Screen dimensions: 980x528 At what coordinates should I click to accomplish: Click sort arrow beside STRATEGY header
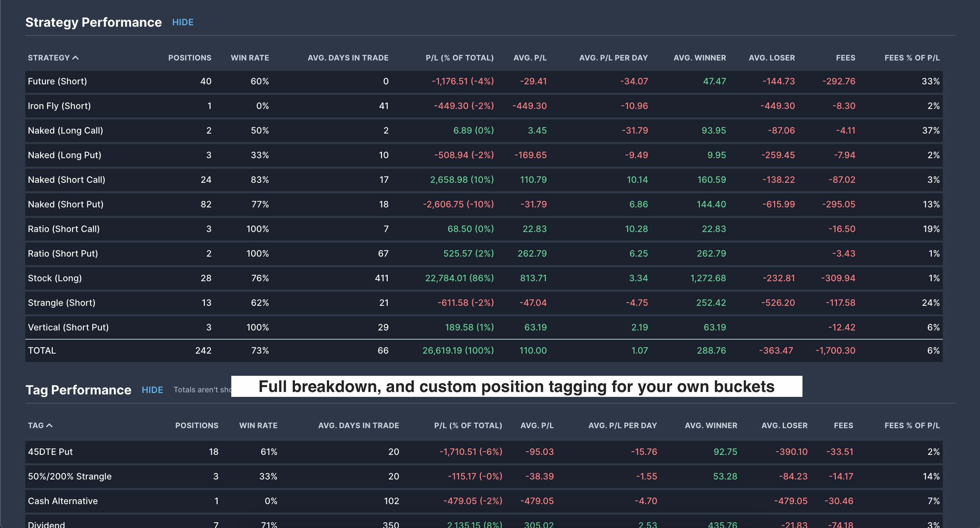coord(75,58)
